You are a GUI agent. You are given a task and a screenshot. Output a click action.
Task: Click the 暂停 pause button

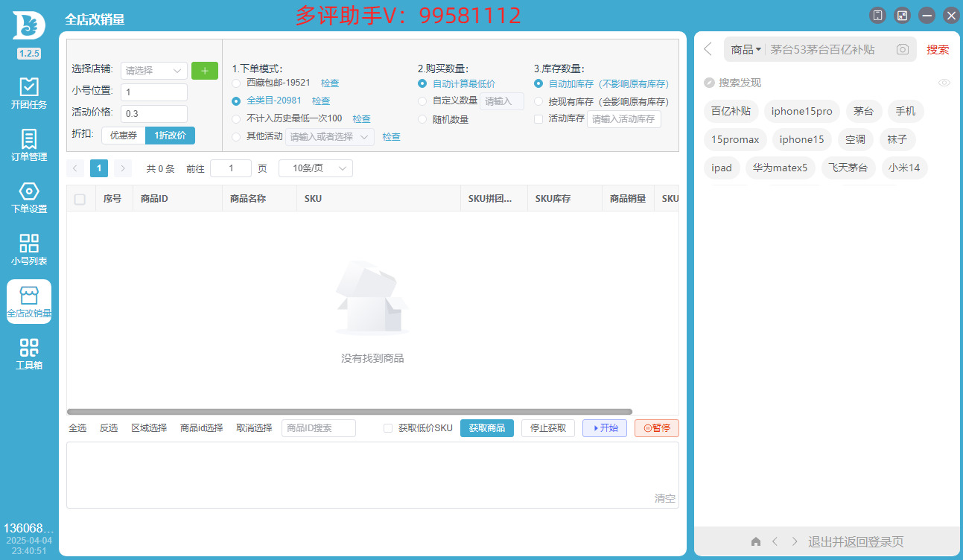pyautogui.click(x=657, y=428)
